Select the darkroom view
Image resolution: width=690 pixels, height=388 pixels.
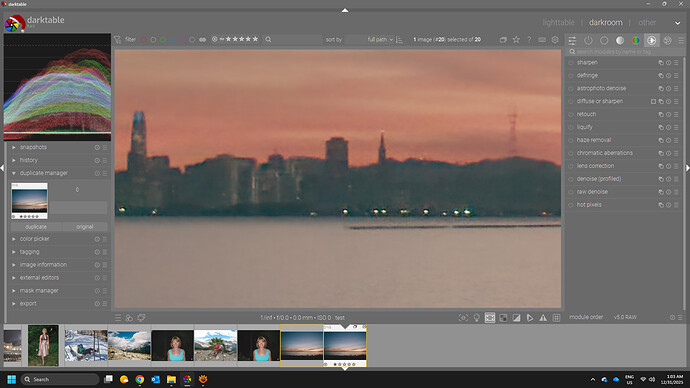coord(606,22)
